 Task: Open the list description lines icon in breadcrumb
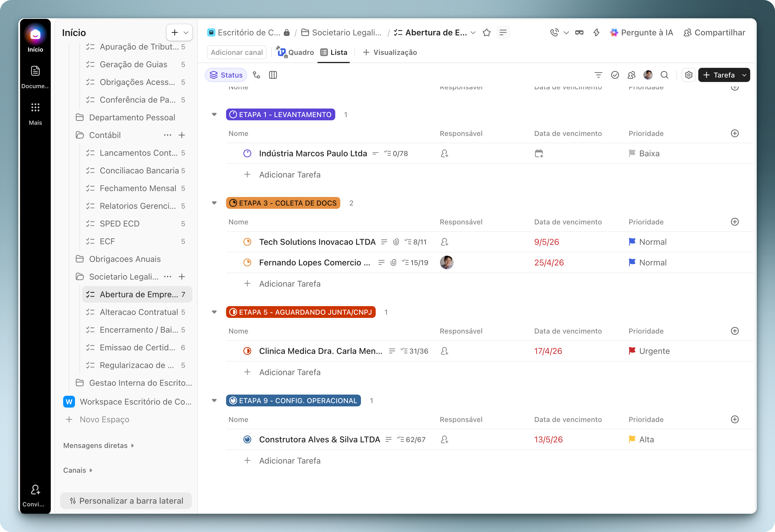click(503, 33)
